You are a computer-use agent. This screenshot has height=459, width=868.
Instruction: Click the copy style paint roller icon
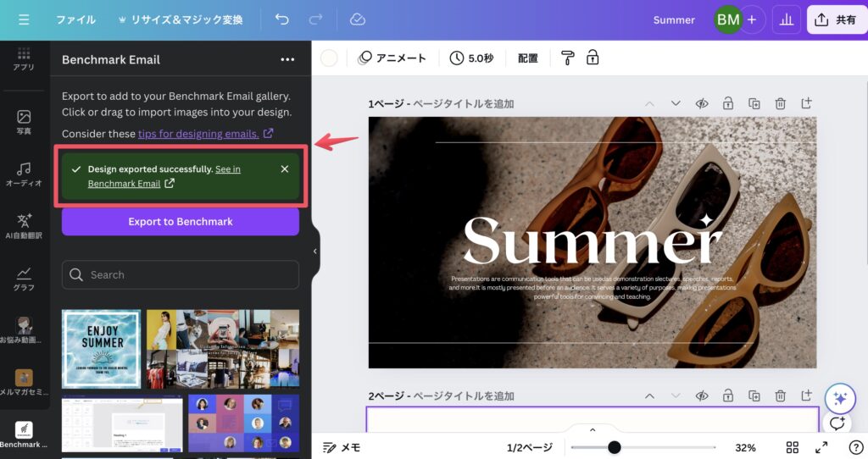coord(567,58)
